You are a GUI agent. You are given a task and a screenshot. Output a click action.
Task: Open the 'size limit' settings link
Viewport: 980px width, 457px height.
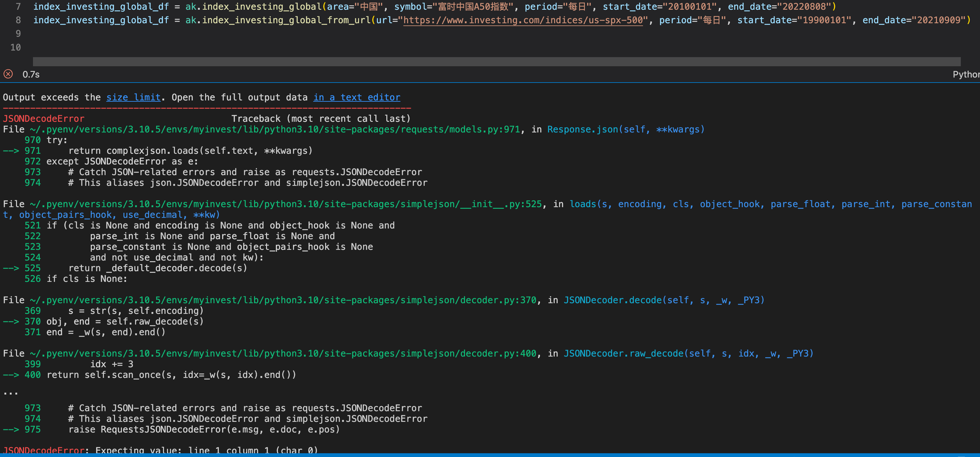133,97
